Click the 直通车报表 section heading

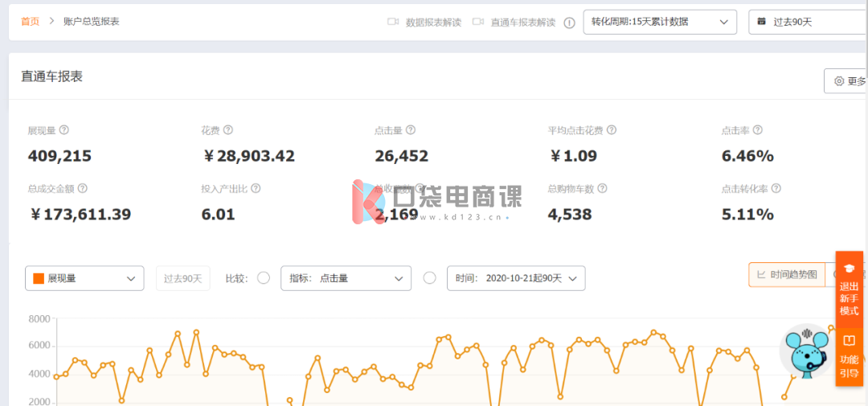[x=52, y=76]
